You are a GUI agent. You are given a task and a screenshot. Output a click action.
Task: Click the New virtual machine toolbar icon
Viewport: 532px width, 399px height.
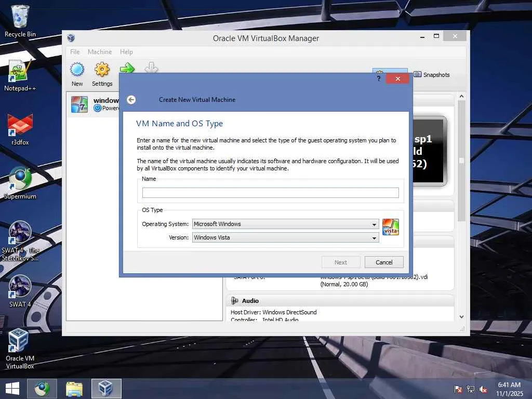tap(77, 70)
